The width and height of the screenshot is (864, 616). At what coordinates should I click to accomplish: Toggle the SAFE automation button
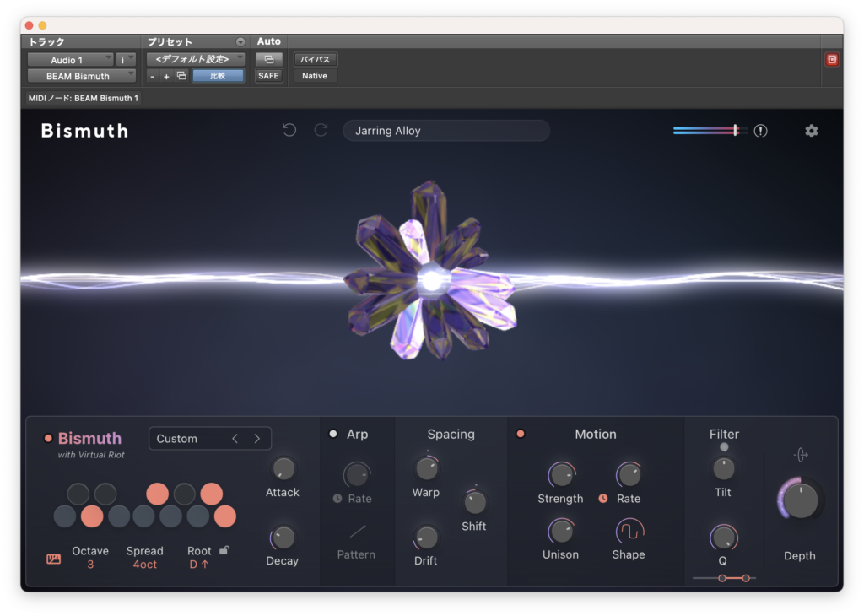point(268,75)
